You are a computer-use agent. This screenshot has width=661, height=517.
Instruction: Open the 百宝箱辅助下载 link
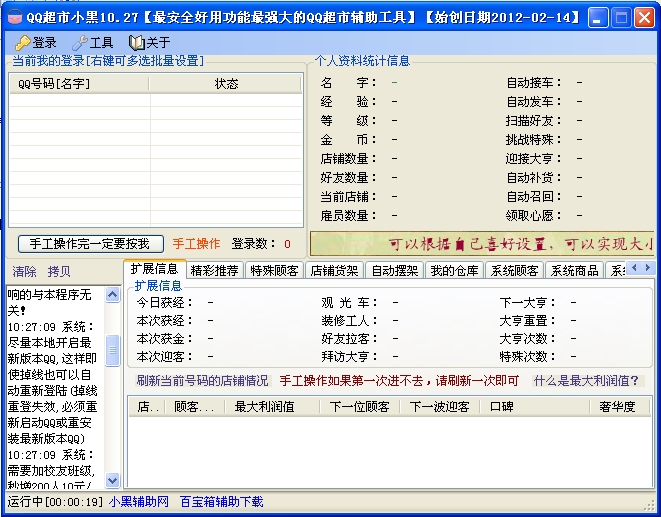(x=222, y=501)
